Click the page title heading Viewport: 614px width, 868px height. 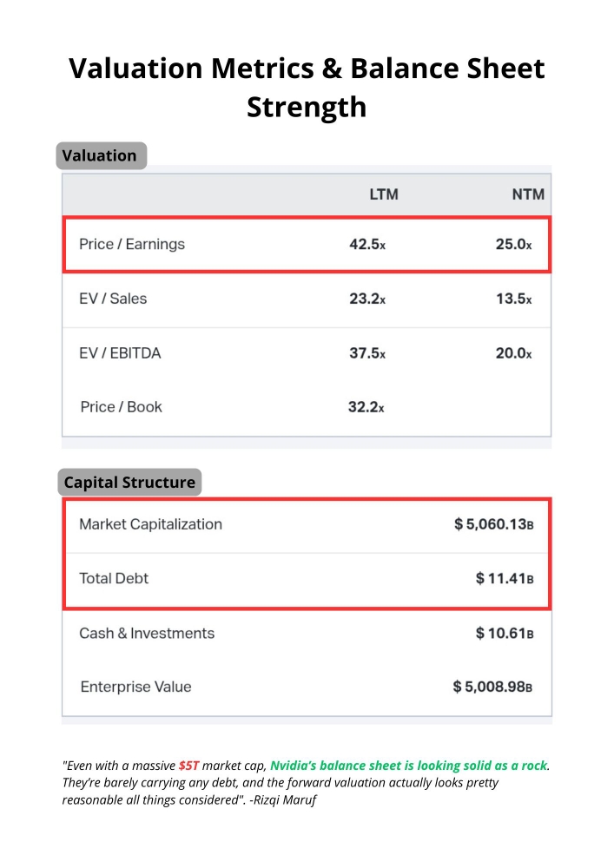[307, 87]
